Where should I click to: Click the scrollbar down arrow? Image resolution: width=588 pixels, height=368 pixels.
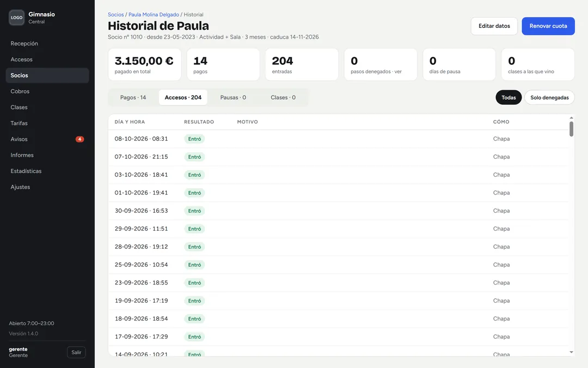click(x=571, y=352)
